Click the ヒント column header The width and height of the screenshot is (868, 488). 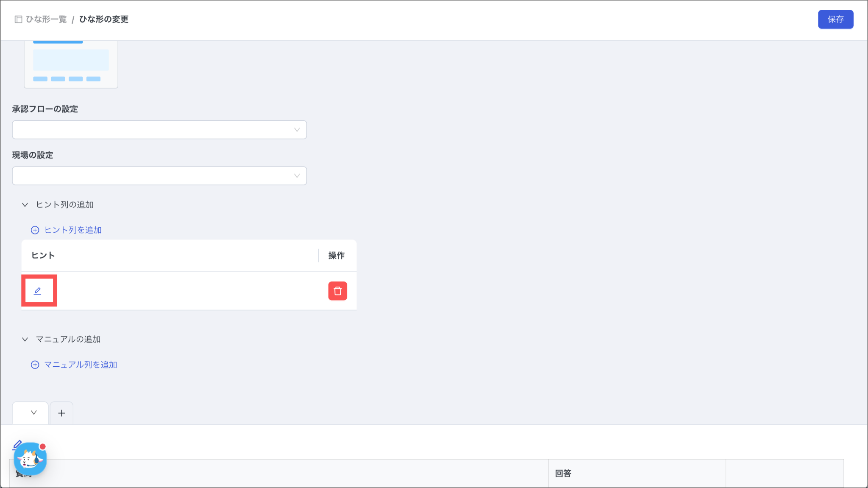(x=43, y=255)
